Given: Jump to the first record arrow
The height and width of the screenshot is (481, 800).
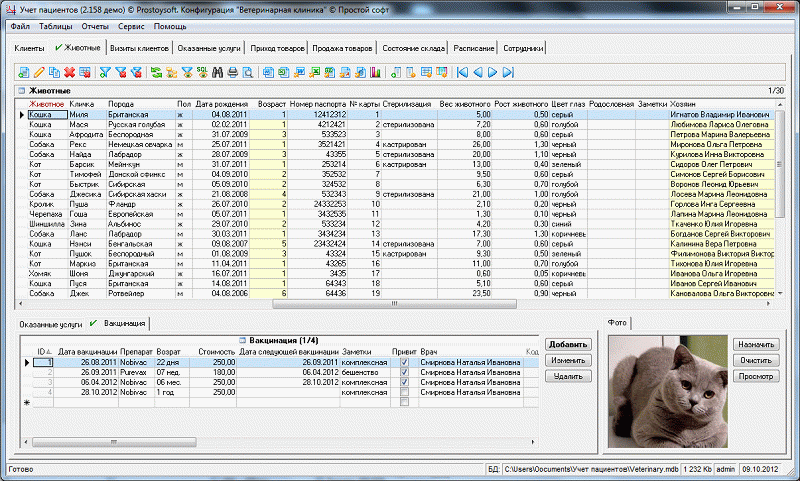Looking at the screenshot, I should pos(461,72).
